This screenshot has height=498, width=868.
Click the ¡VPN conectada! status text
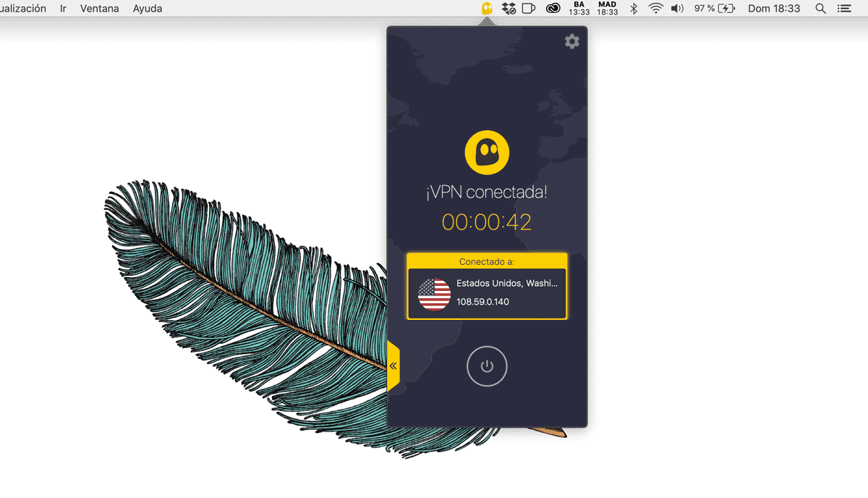tap(487, 193)
